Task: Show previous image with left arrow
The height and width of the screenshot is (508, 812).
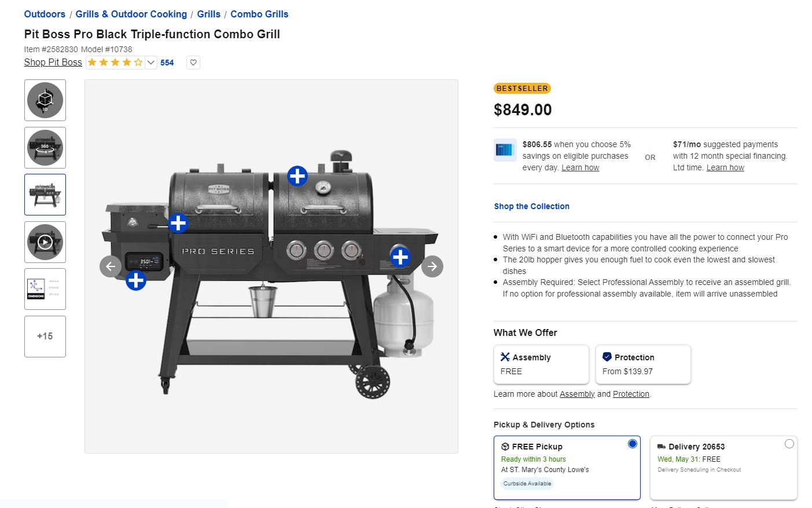Action: pos(111,266)
